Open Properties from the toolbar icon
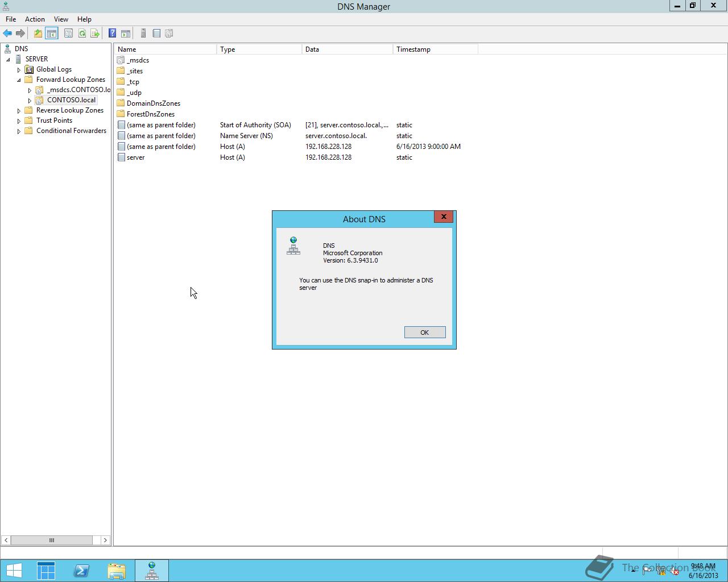728x582 pixels. coord(68,34)
